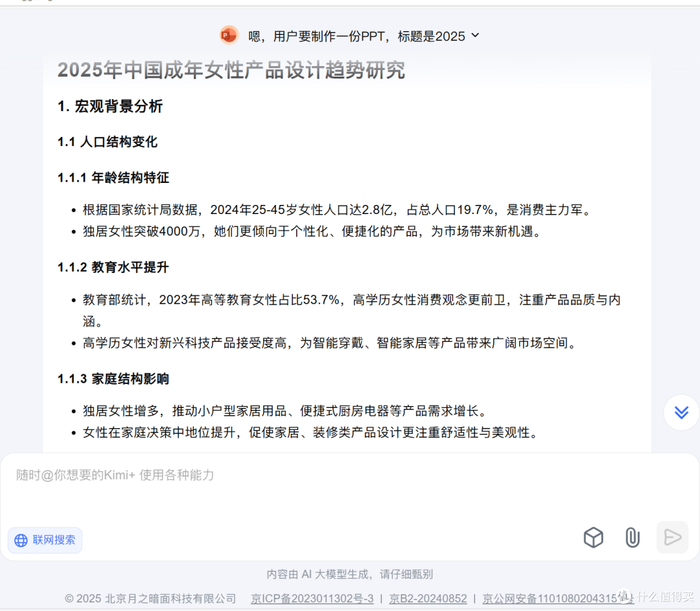The width and height of the screenshot is (700, 611).
Task: Click the bullet starting 独居女性突破4000万
Action: click(312, 232)
